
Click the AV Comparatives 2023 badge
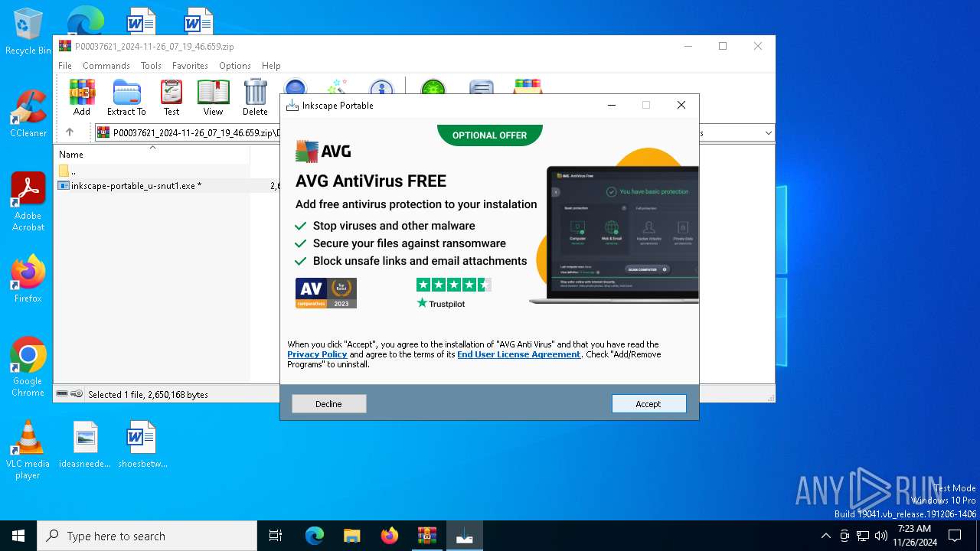[326, 293]
